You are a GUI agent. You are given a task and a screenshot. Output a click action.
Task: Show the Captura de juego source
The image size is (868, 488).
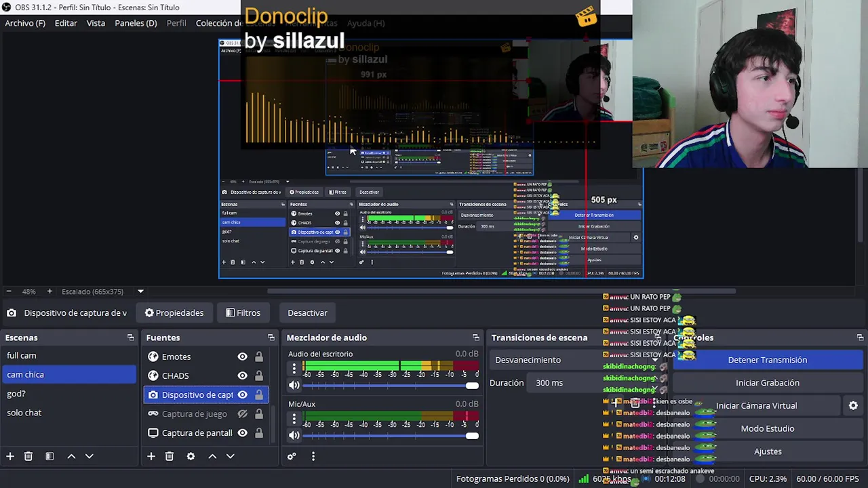tap(242, 413)
